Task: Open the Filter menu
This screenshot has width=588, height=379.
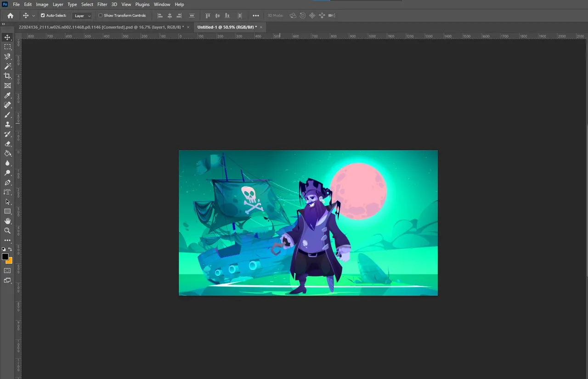Action: click(102, 4)
